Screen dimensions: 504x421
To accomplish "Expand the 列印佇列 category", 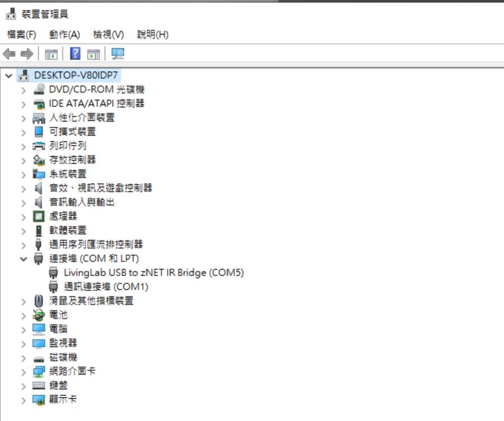I will [23, 147].
